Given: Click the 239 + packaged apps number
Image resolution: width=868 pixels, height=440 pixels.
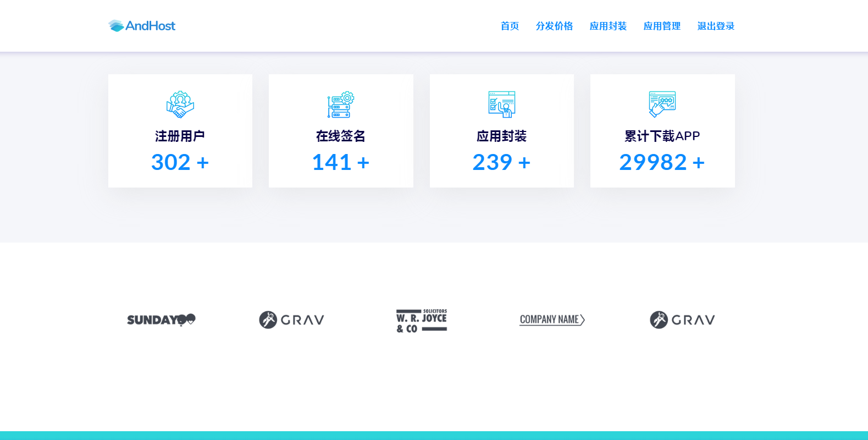Looking at the screenshot, I should click(501, 162).
